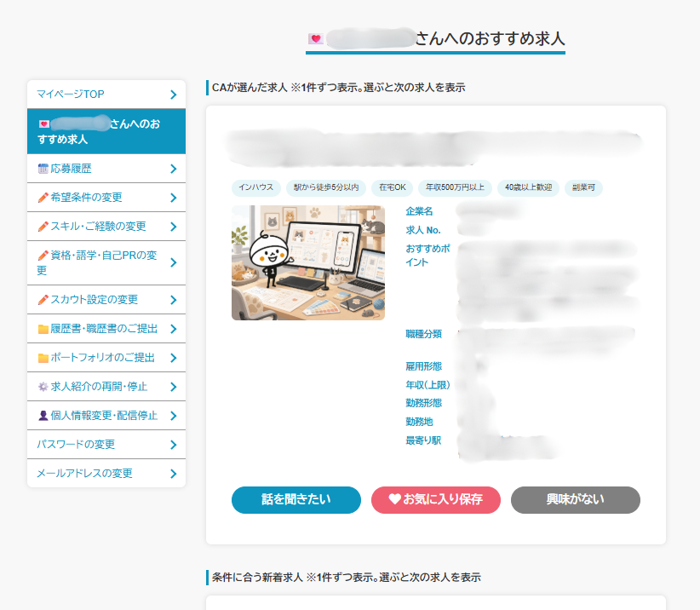This screenshot has height=610, width=700.
Task: Click the folder icon beside ポートフォリオのご提出
Action: pyautogui.click(x=43, y=358)
